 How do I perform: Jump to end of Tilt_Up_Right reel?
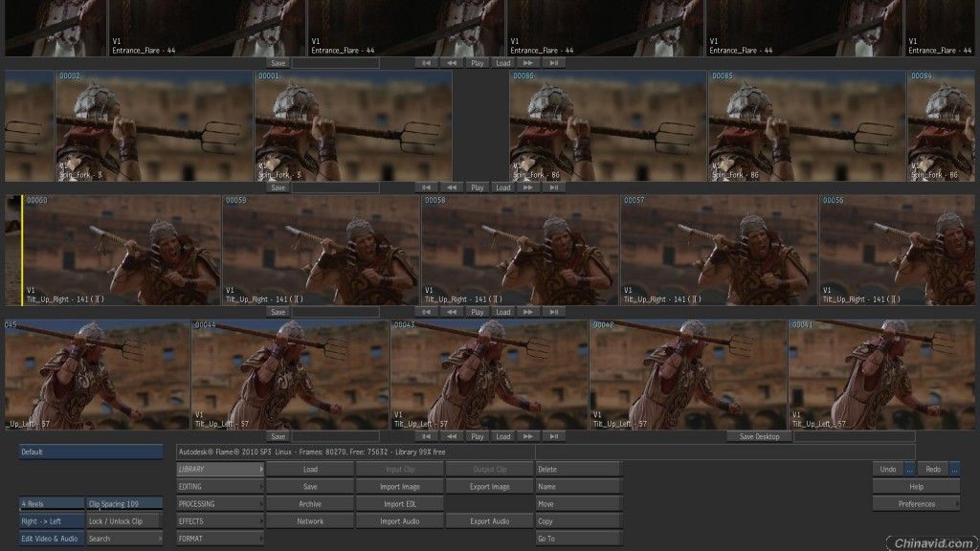click(554, 312)
